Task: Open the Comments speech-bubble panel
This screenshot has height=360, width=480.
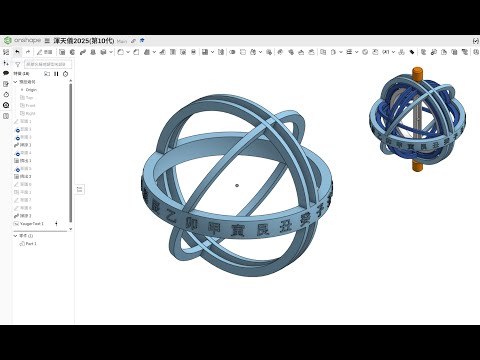Action: point(6,73)
